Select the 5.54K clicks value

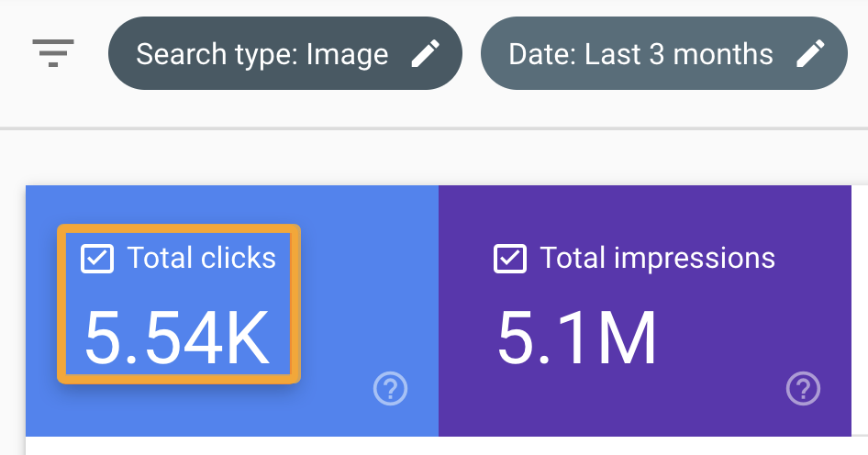[177, 338]
